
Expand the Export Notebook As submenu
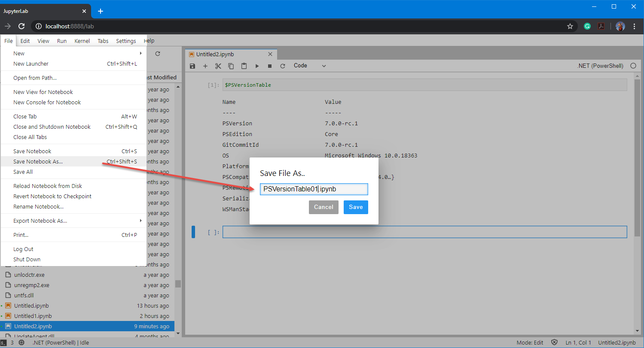[74, 221]
